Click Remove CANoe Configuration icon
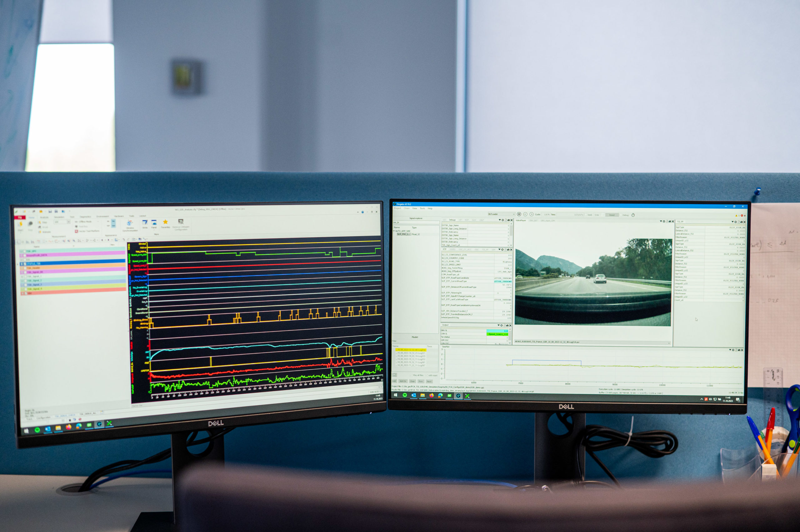The image size is (800, 532). tap(181, 225)
